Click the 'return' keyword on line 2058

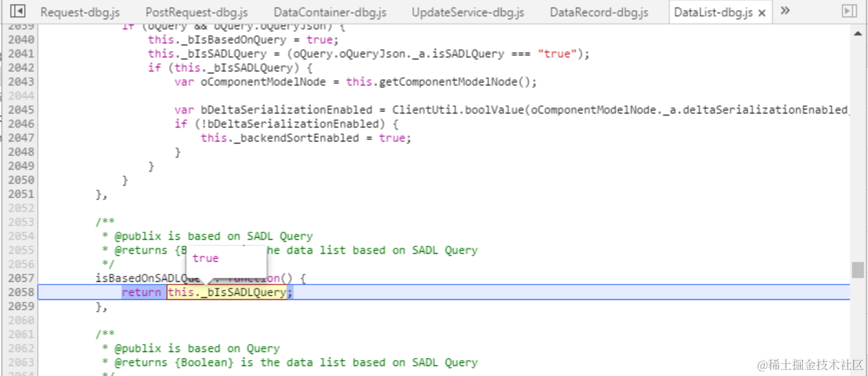tap(141, 293)
